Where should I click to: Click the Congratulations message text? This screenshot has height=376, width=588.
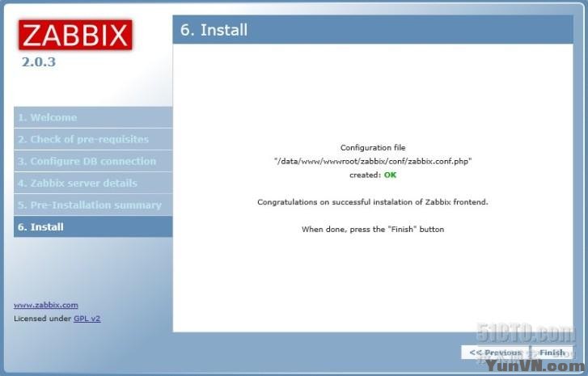pyautogui.click(x=373, y=202)
